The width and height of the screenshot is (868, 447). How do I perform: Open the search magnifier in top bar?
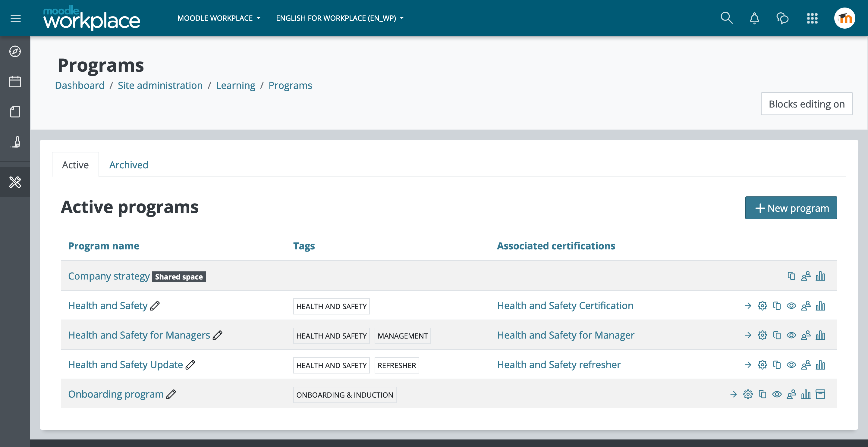coord(726,18)
